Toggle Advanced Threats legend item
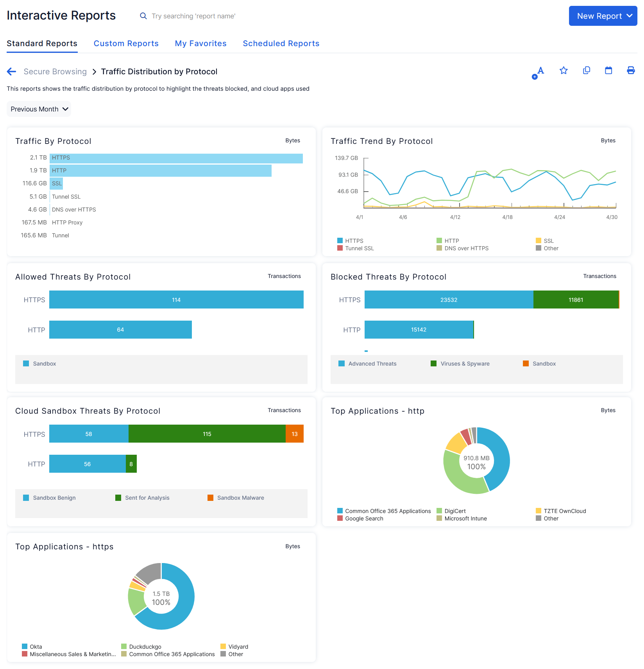 pos(367,364)
